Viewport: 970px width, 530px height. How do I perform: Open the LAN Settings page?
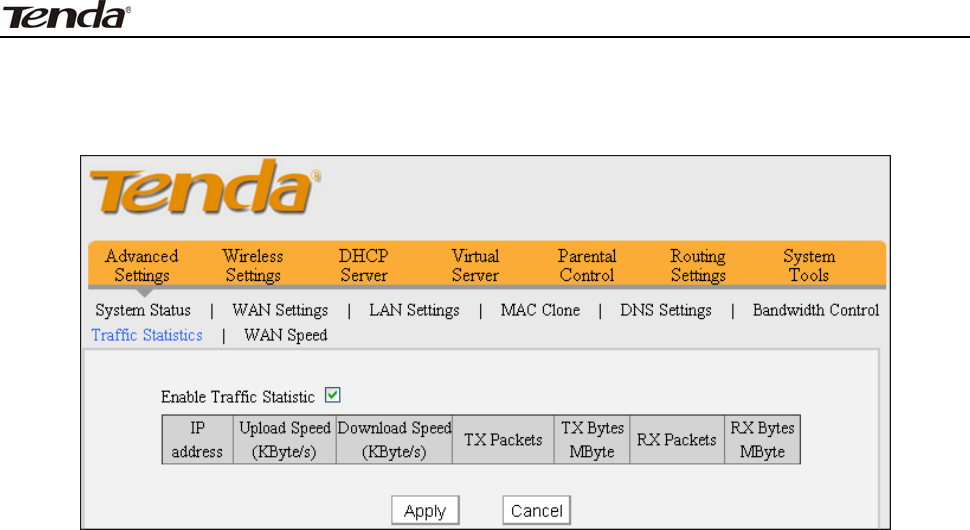(x=414, y=310)
